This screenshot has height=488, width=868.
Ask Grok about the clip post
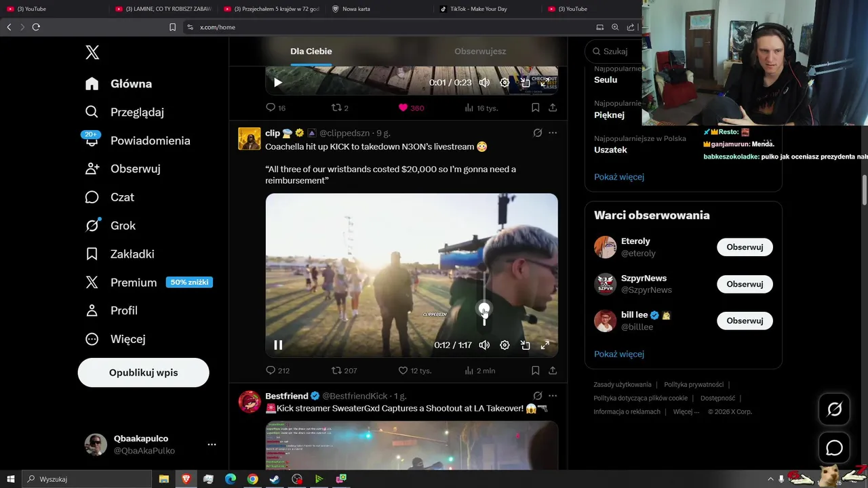537,133
